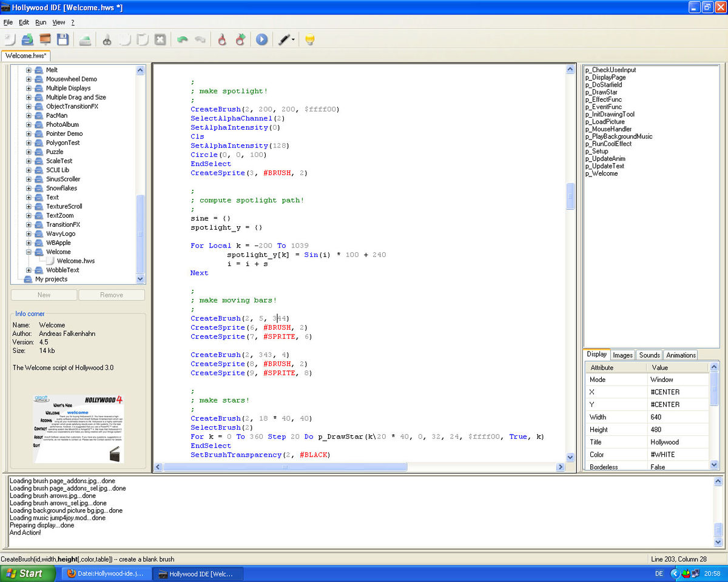Open the Windows Start menu
This screenshot has height=582, width=728.
(x=28, y=574)
